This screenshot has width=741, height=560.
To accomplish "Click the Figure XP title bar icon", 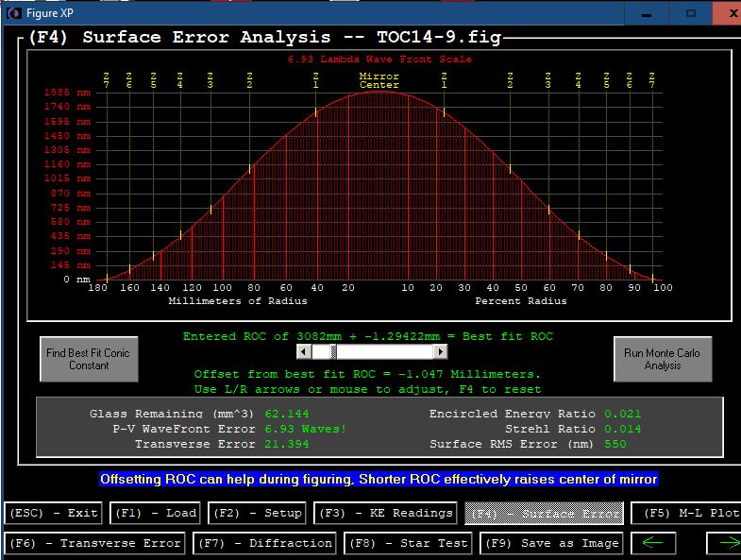I will [15, 13].
